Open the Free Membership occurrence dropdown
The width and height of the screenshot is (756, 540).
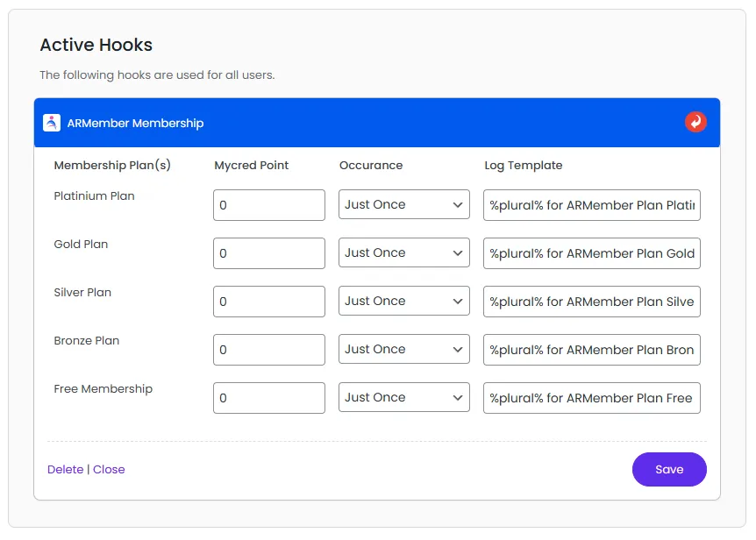403,397
